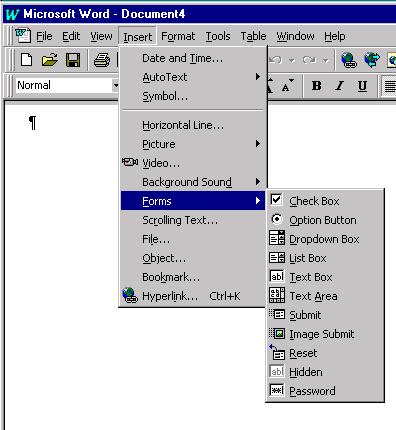The height and width of the screenshot is (430, 396).
Task: Open the Edit menu
Action: coord(71,36)
